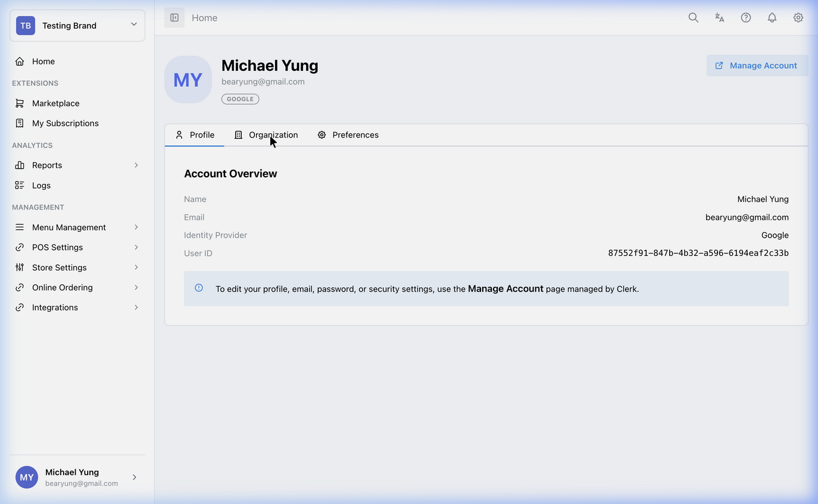Click the Manage Account button
The image size is (818, 504).
[x=757, y=65]
